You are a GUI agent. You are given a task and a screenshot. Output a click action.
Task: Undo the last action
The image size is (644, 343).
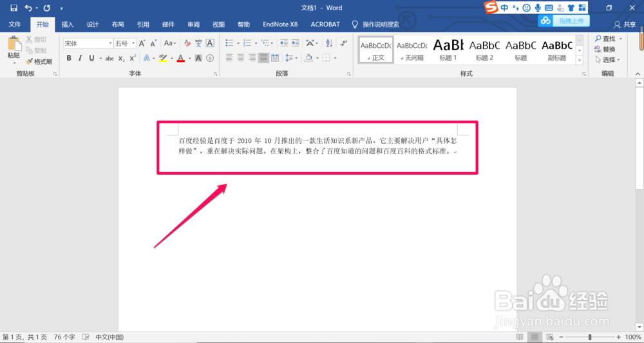point(28,8)
